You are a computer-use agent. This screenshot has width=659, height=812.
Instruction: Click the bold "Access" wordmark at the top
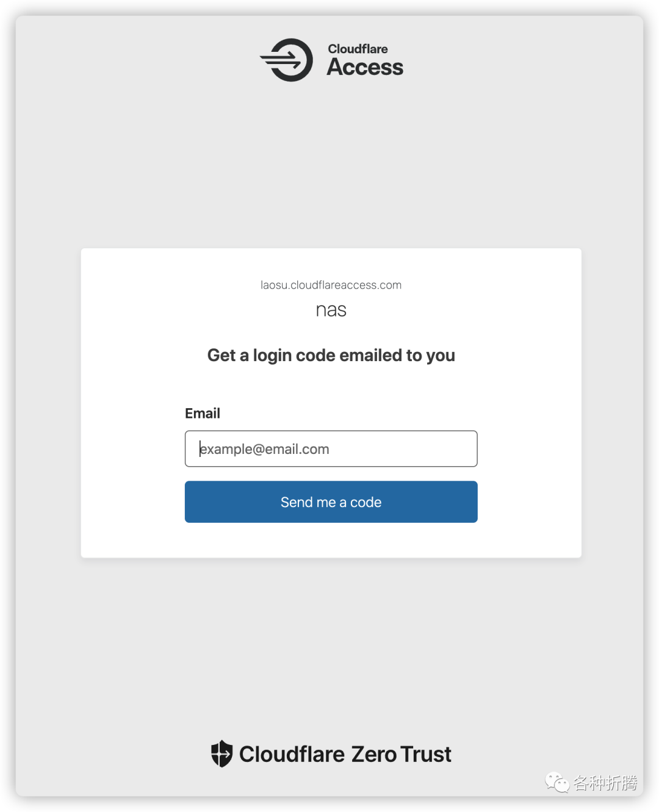click(365, 67)
